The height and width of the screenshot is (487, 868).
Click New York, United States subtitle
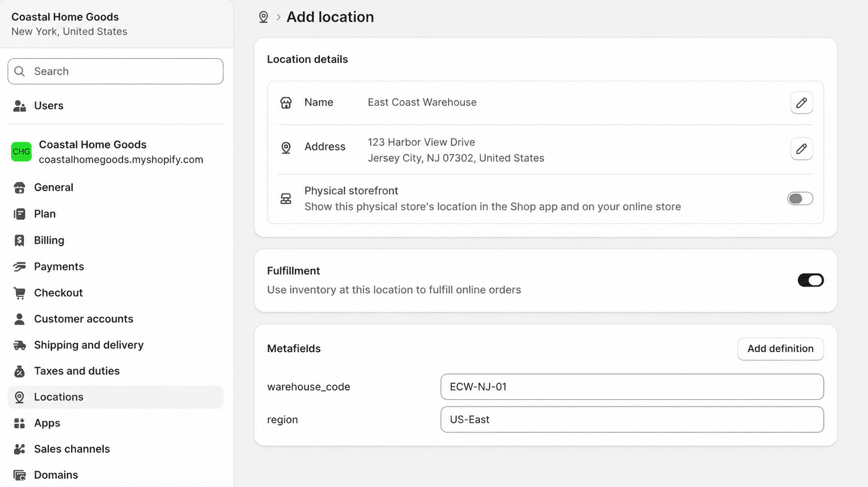pyautogui.click(x=69, y=32)
